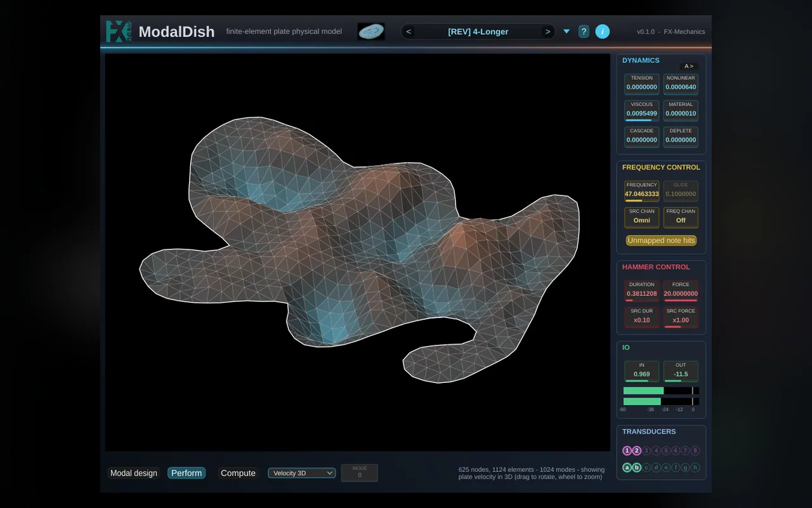Switch A/B state with A > button
The height and width of the screenshot is (508, 812).
[689, 66]
